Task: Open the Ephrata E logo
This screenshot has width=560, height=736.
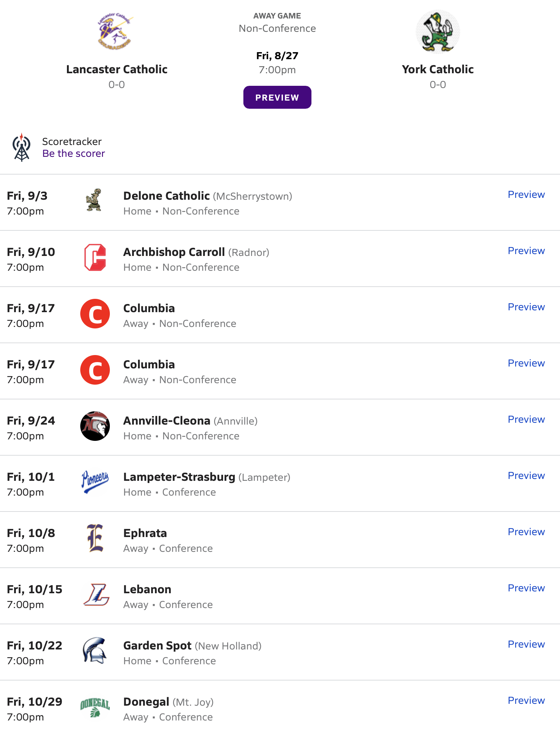Action: tap(95, 538)
